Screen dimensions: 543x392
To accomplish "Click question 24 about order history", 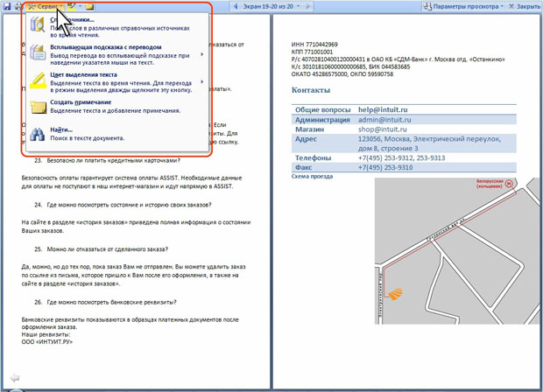I will point(123,205).
